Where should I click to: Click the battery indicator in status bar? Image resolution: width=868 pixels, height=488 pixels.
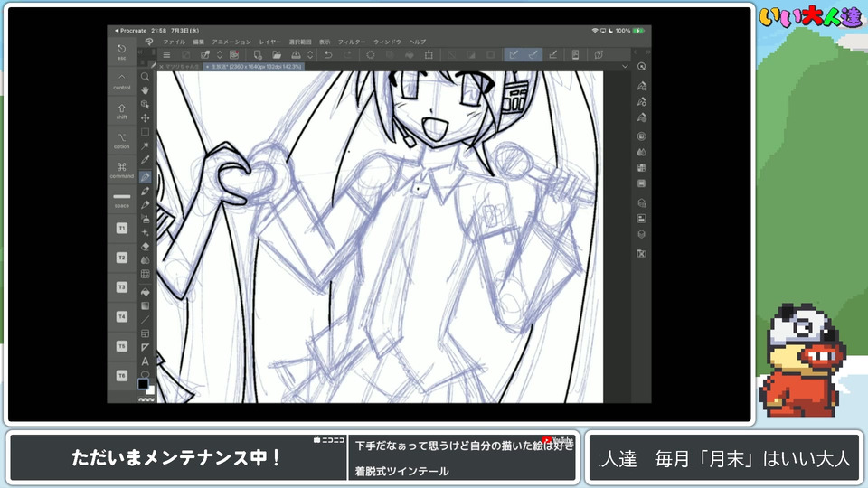[638, 31]
